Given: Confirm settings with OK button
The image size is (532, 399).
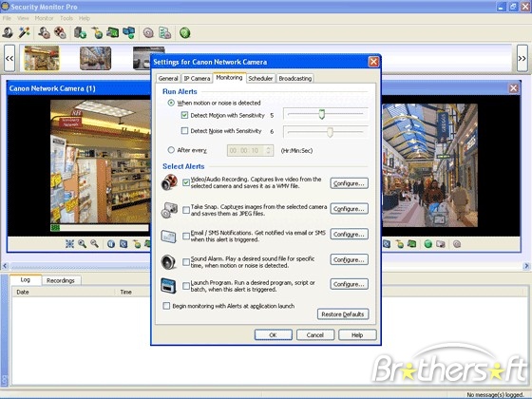Looking at the screenshot, I should (x=274, y=334).
